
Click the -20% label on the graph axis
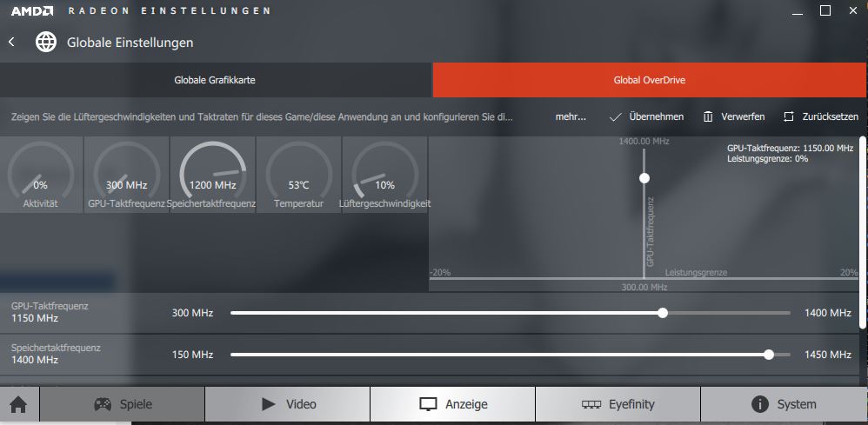(x=440, y=273)
